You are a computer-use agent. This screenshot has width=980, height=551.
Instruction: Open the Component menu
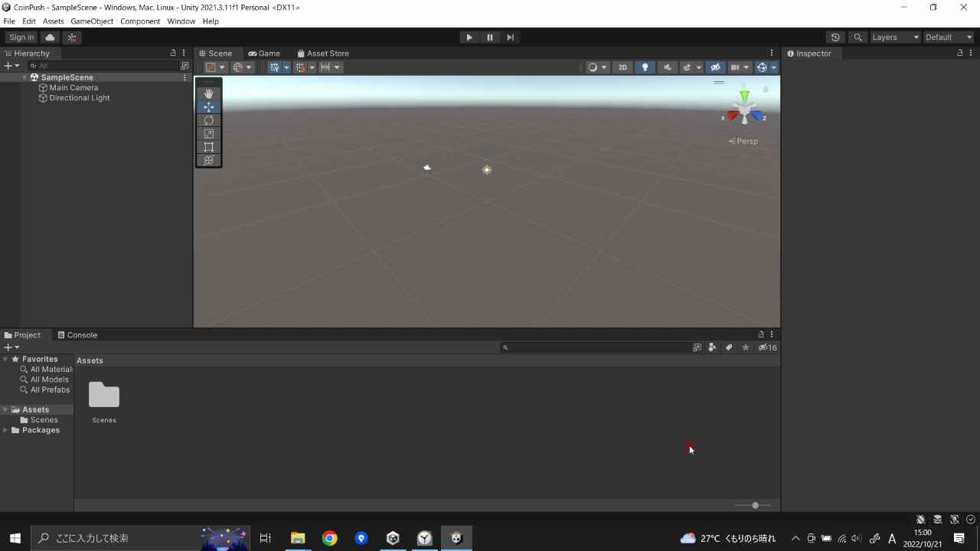140,21
